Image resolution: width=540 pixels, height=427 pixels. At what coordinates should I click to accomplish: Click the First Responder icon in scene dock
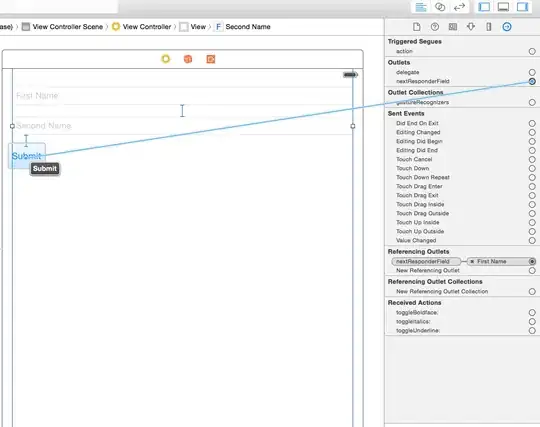tap(188, 59)
